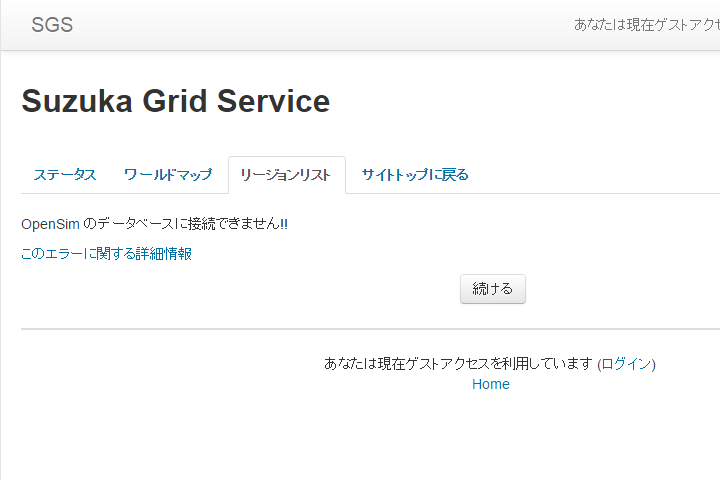This screenshot has height=480, width=720.
Task: Click the 続ける button
Action: pyautogui.click(x=493, y=289)
